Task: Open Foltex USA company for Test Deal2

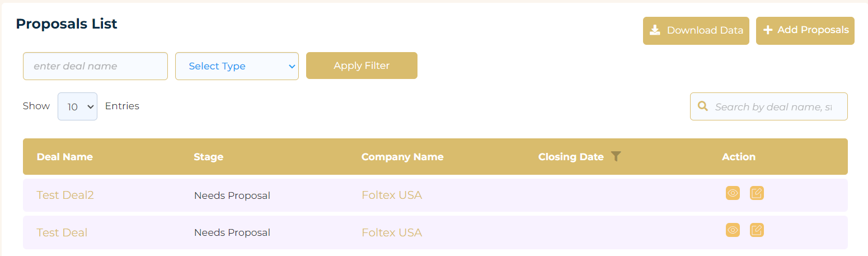Action: tap(392, 195)
